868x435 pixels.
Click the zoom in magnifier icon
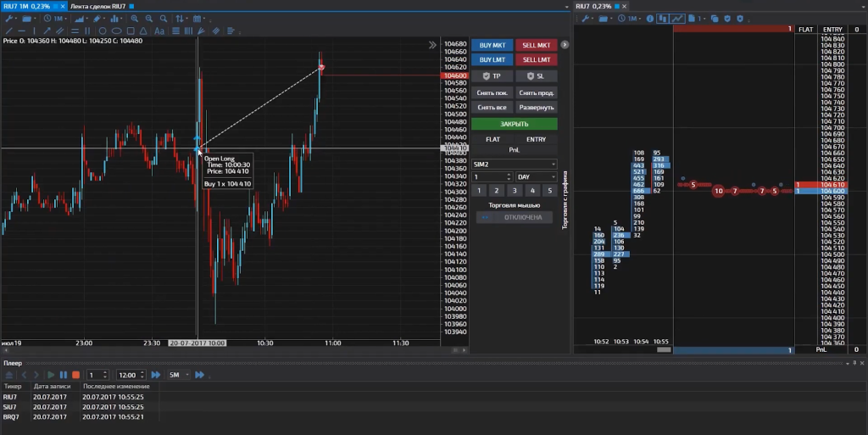point(135,18)
